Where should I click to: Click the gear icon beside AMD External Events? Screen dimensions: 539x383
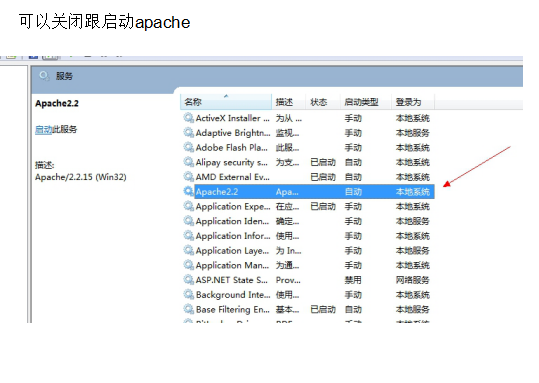coord(188,177)
